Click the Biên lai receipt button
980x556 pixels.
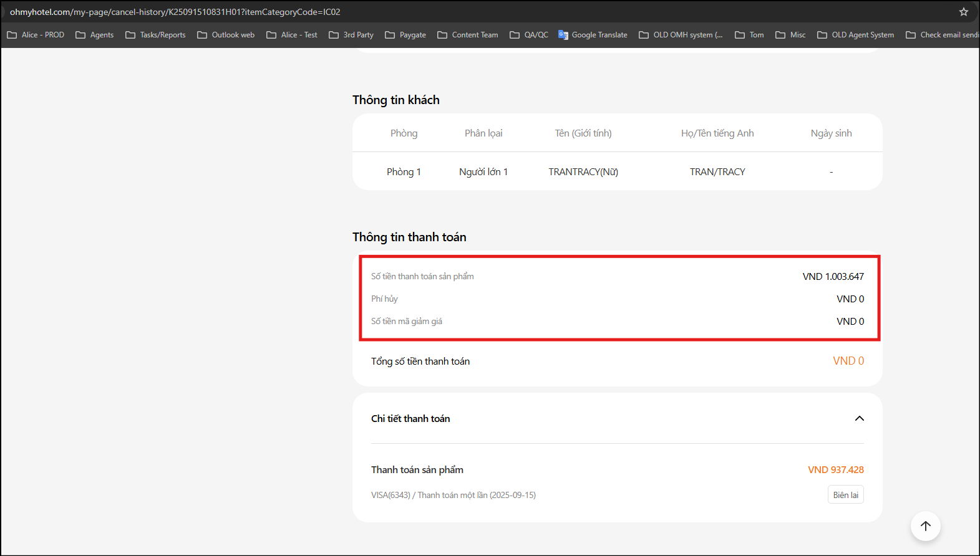(x=845, y=495)
